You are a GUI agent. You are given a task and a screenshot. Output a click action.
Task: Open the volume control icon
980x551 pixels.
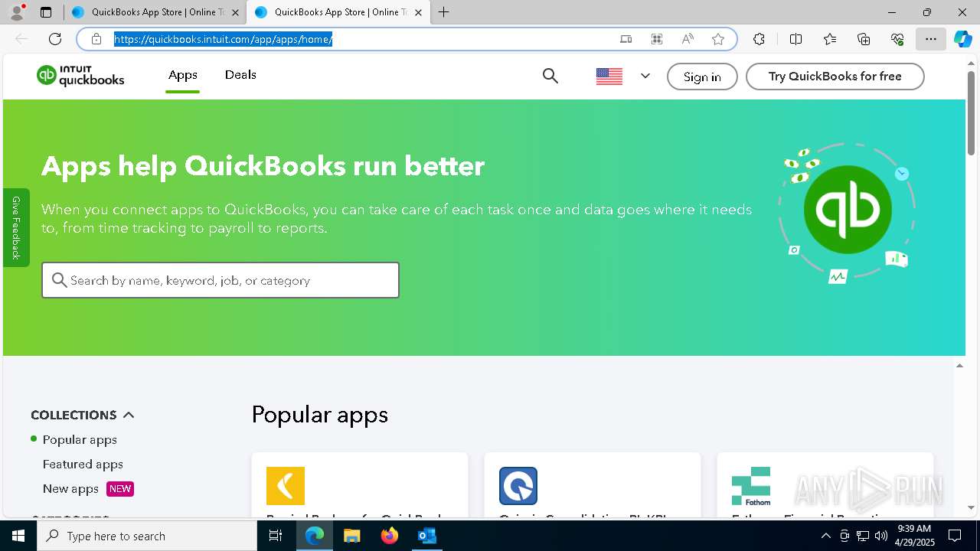[880, 536]
